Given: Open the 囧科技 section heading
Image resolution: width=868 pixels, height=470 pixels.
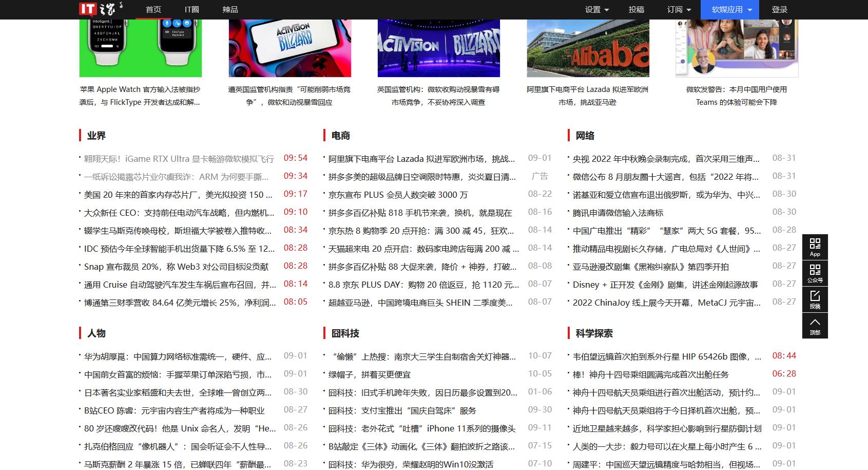Looking at the screenshot, I should click(x=345, y=333).
